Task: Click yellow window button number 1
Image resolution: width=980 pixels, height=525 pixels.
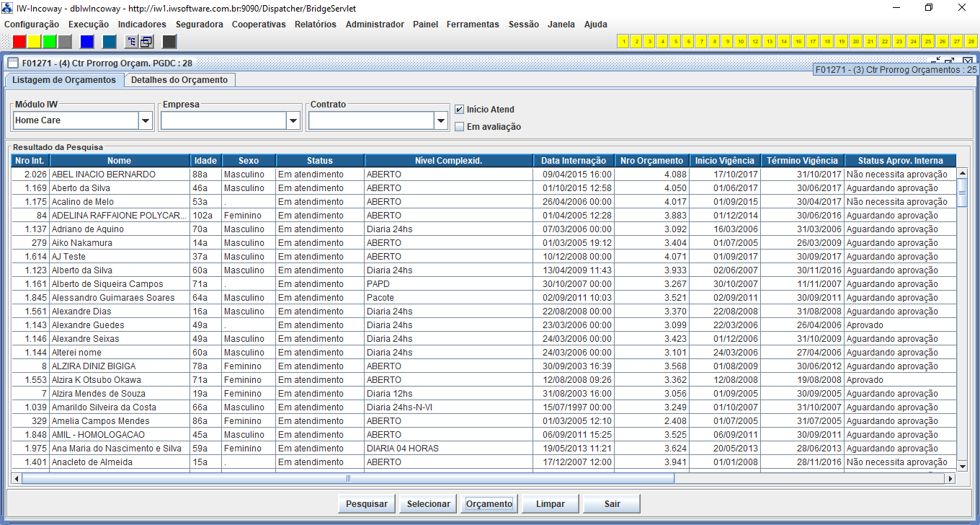Action: tap(623, 42)
